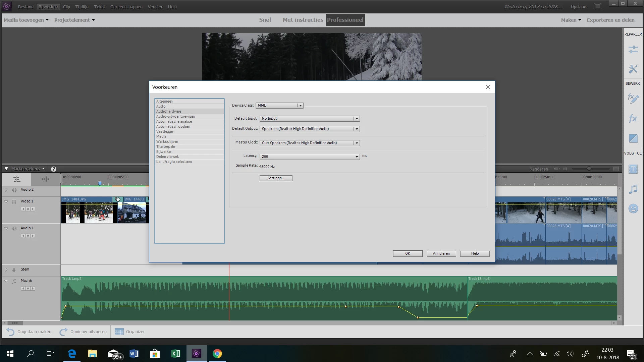This screenshot has height=362, width=644.
Task: Open the Tijdlijn menu
Action: coord(82,7)
